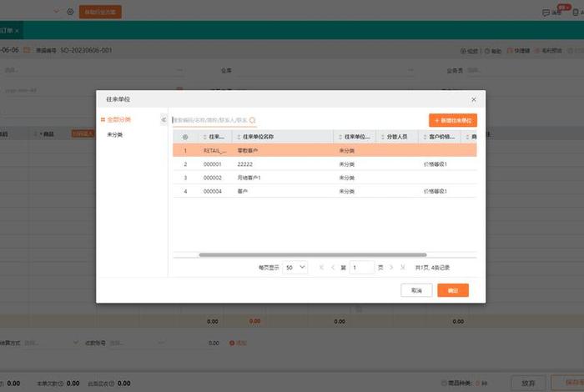This screenshot has width=584, height=392.
Task: Click the page number input showing 1
Action: pyautogui.click(x=361, y=267)
